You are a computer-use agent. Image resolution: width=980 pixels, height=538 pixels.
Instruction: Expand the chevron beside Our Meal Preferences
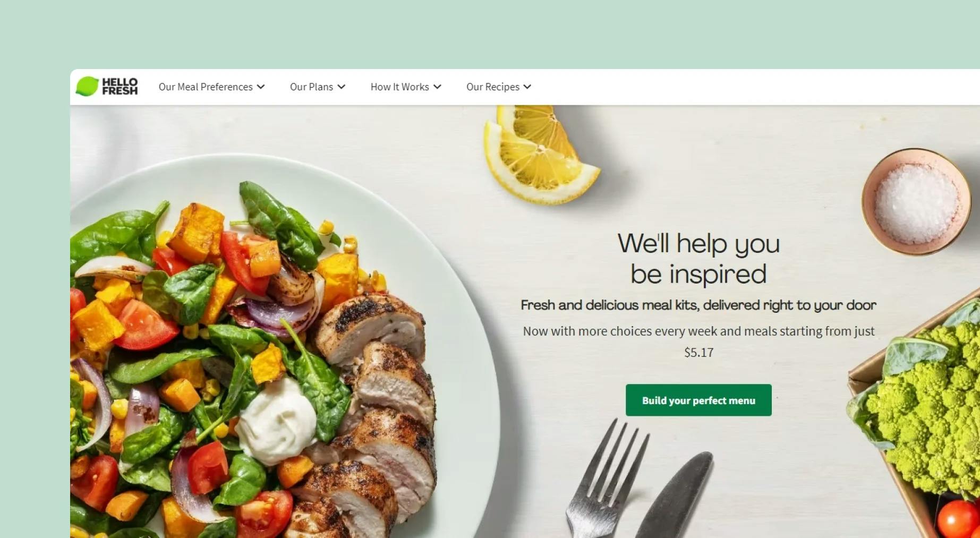(261, 87)
